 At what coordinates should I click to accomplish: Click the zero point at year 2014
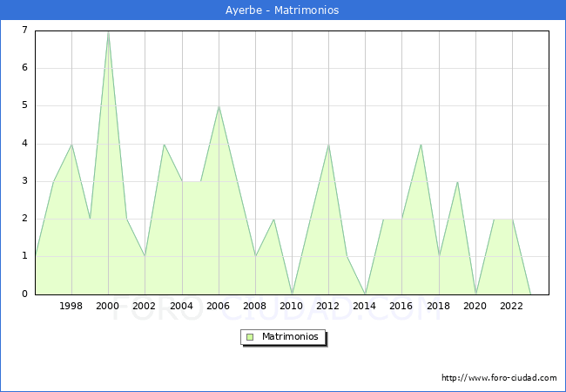pyautogui.click(x=365, y=294)
